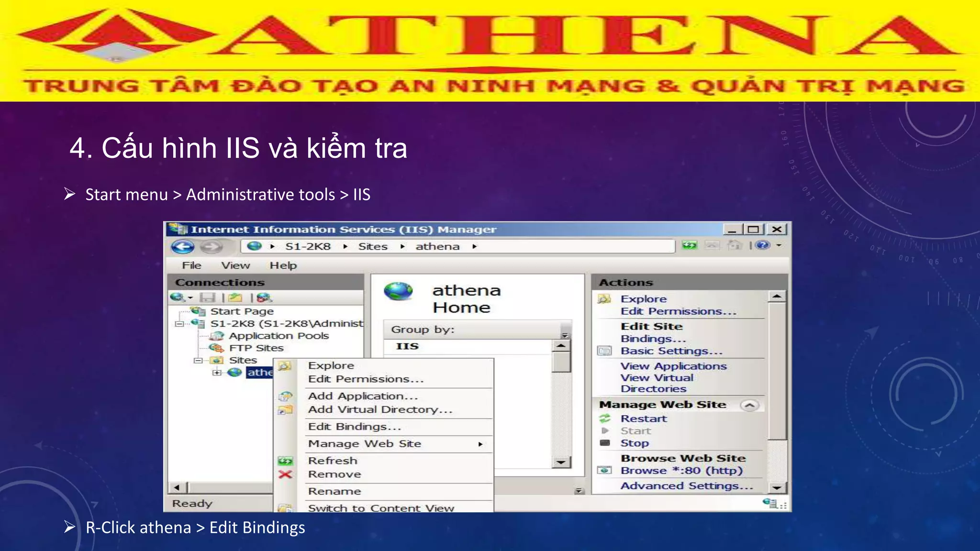Viewport: 980px width, 551px height.
Task: Collapse the S1-2K8 server node
Action: [x=179, y=324]
